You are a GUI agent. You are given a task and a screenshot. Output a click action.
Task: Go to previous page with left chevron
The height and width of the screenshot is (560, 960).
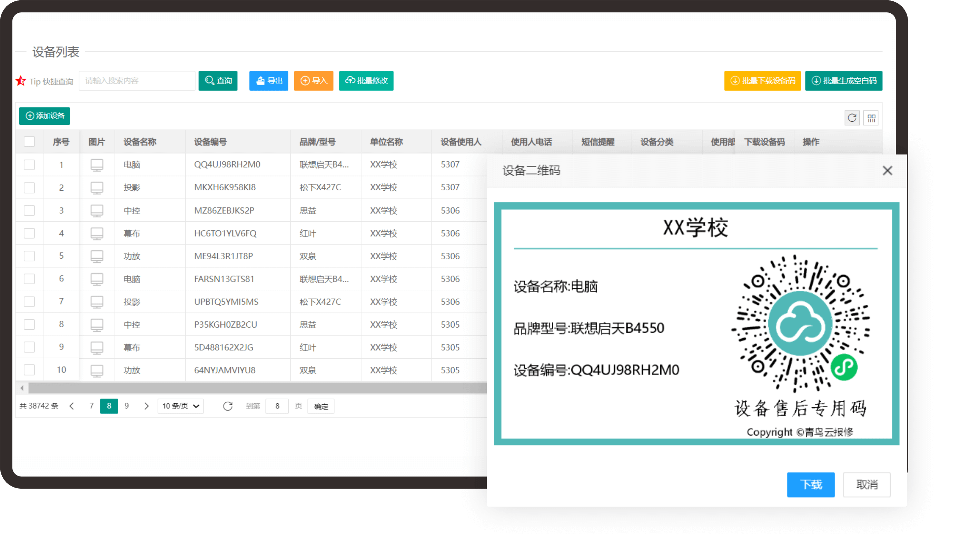tap(72, 406)
